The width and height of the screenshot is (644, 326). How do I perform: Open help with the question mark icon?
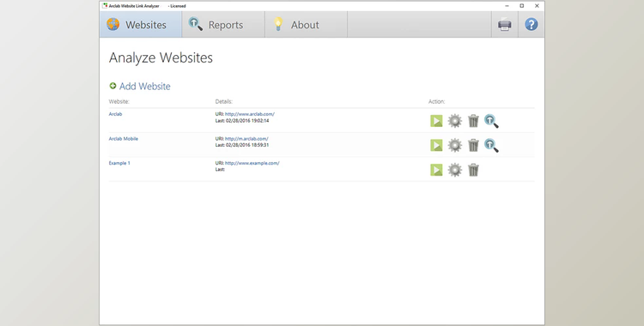point(531,25)
